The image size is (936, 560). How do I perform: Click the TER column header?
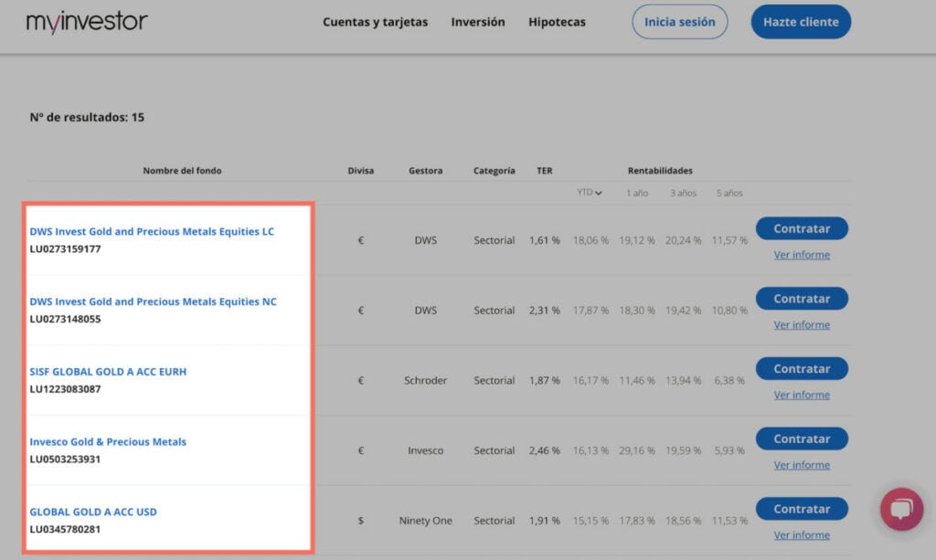tap(545, 171)
